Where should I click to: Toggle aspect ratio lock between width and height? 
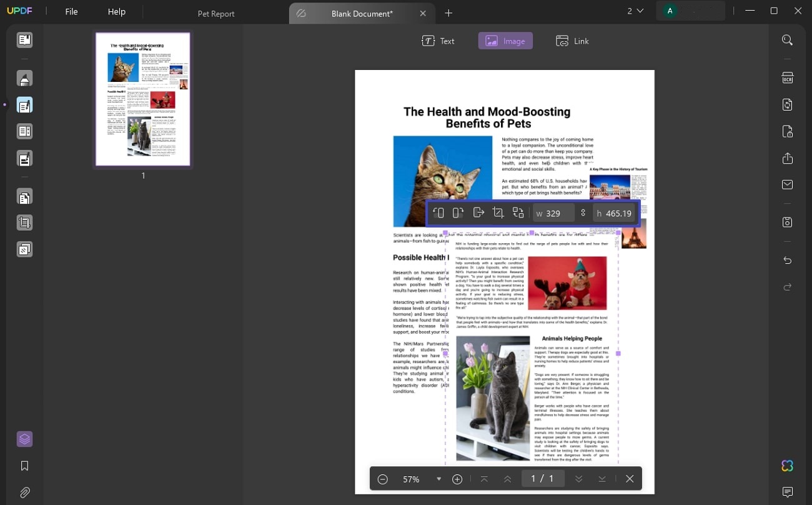[583, 212]
